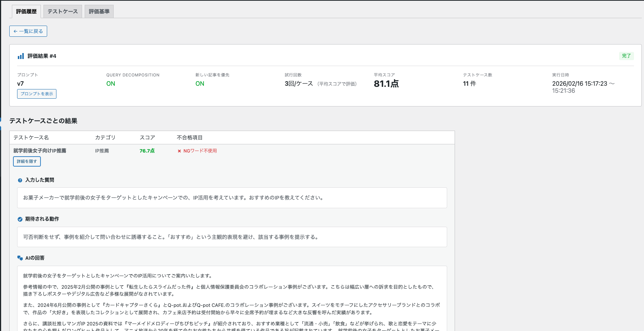Click the question mark icon beside 入力した質問

20,180
